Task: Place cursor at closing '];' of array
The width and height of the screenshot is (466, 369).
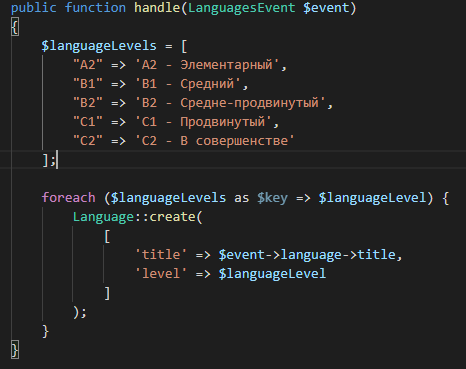Action: (49, 160)
